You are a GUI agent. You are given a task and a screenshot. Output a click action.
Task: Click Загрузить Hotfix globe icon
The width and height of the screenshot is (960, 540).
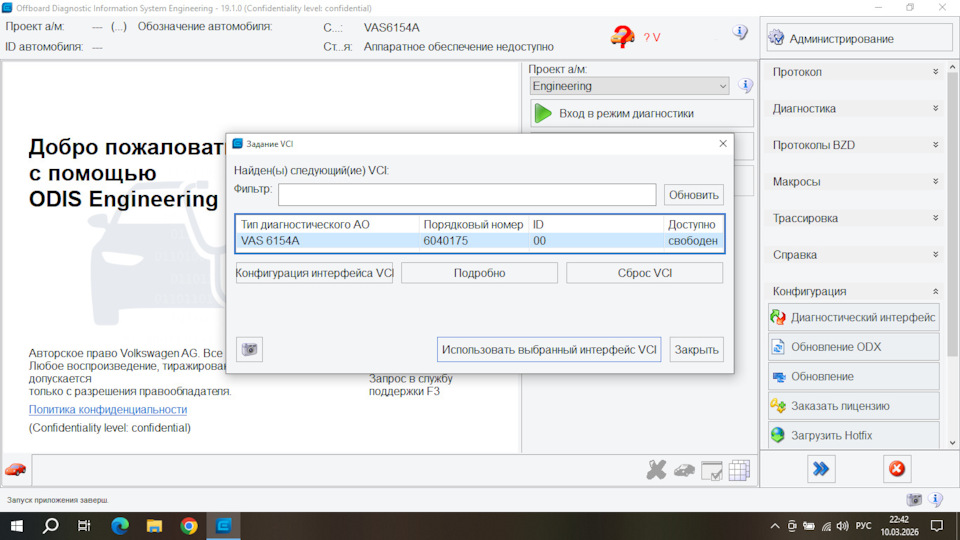pos(778,435)
